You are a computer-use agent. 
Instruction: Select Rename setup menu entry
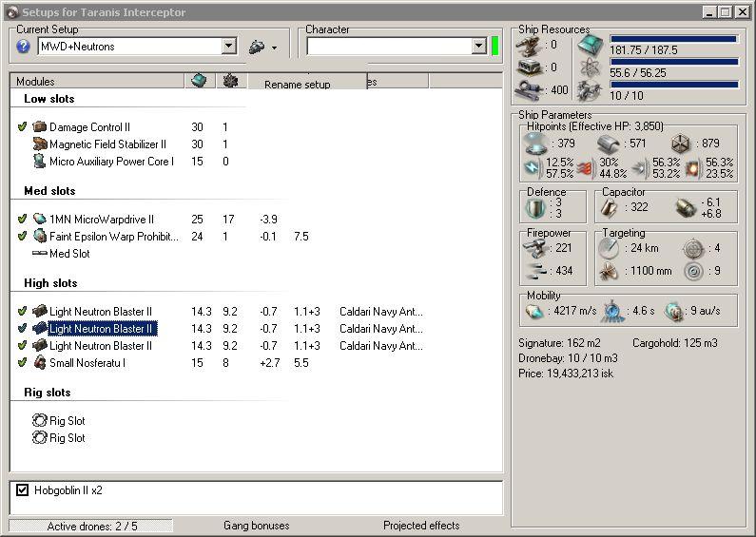coord(297,85)
